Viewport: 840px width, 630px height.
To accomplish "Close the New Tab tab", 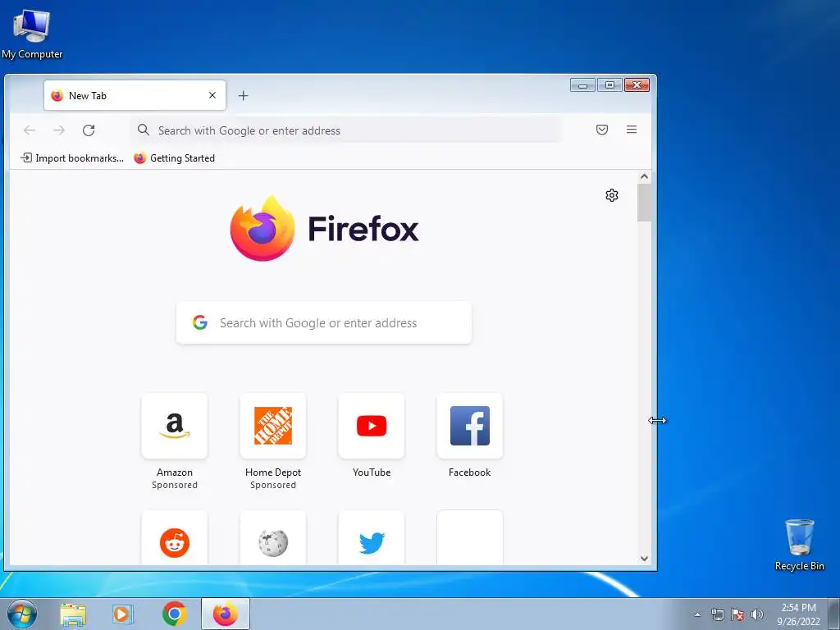I will (212, 95).
